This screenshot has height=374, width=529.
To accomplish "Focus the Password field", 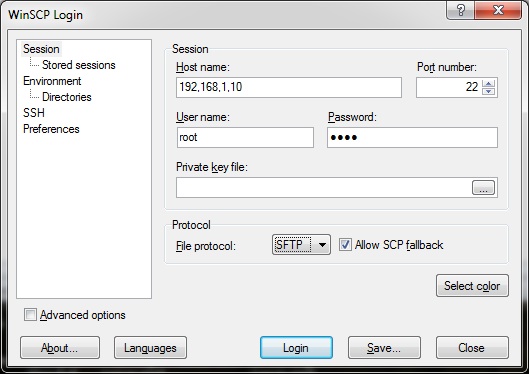I will pyautogui.click(x=412, y=137).
